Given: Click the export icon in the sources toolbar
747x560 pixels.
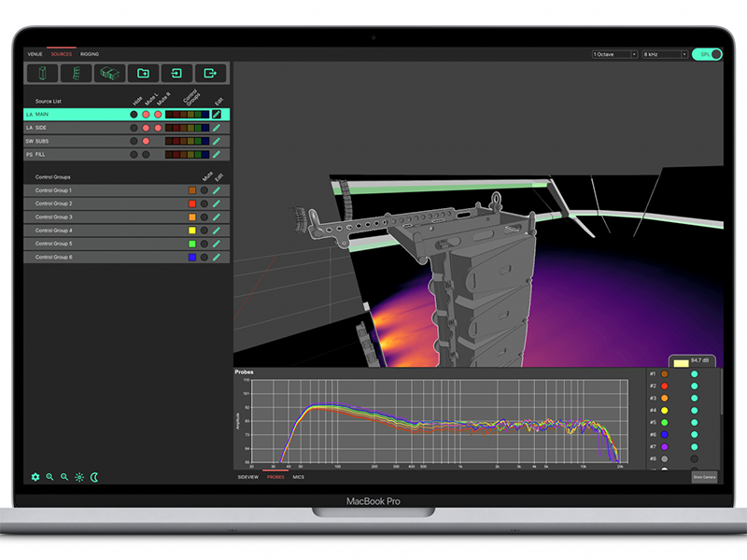Looking at the screenshot, I should (x=210, y=74).
